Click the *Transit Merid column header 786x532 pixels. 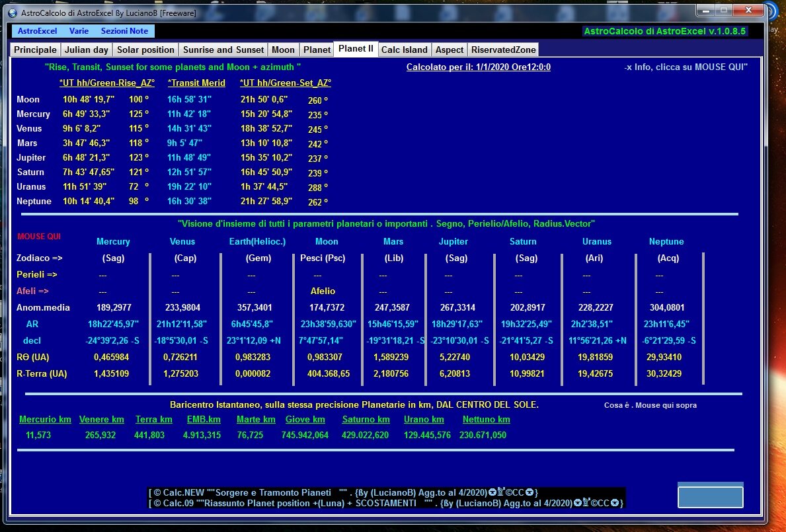(x=196, y=83)
